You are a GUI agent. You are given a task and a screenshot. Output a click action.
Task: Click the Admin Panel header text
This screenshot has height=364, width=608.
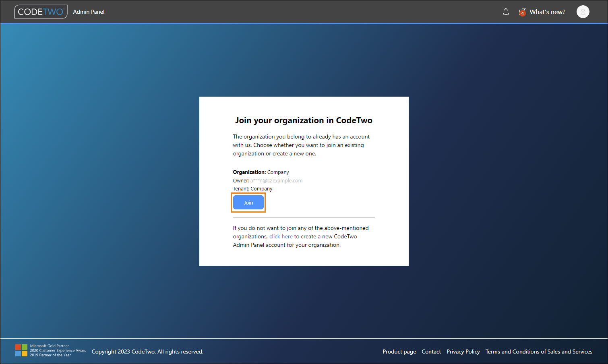pyautogui.click(x=89, y=12)
